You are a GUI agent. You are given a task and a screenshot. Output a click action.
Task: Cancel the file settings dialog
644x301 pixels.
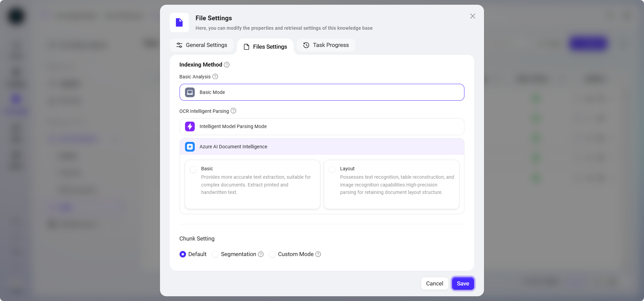[434, 283]
